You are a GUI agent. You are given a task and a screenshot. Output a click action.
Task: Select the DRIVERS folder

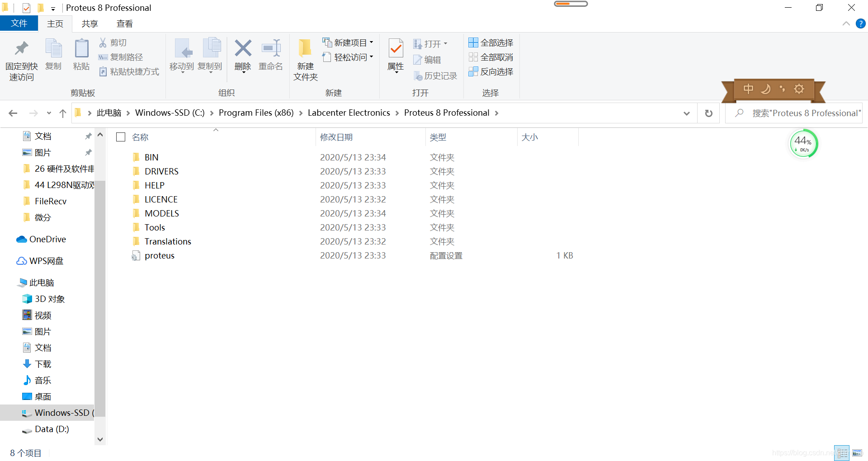coord(161,171)
